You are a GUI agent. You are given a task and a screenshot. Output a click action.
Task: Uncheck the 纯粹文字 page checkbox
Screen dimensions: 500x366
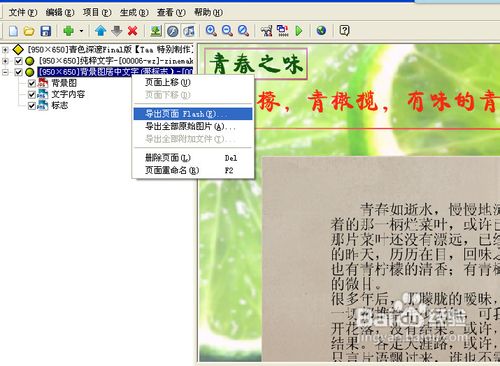19,61
